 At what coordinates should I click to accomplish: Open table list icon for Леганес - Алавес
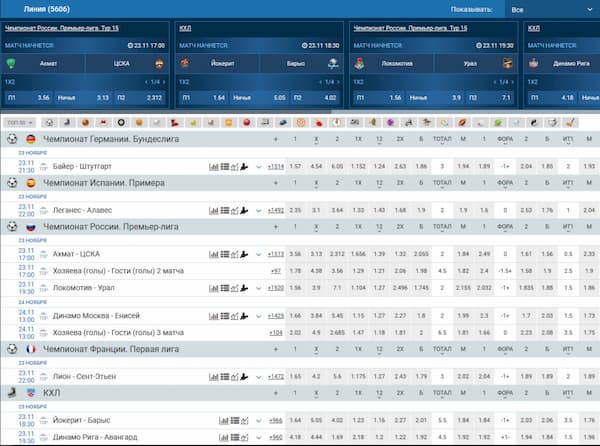(x=225, y=210)
